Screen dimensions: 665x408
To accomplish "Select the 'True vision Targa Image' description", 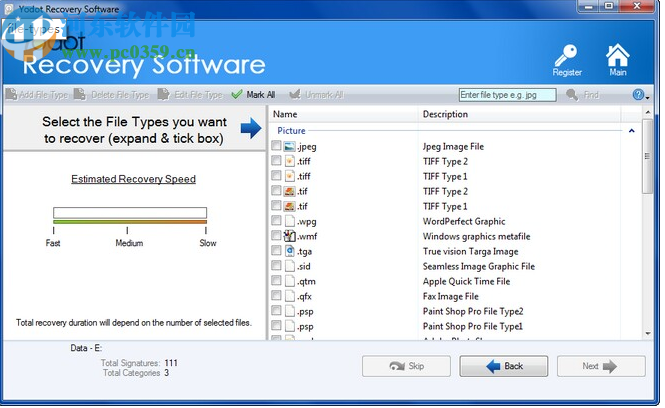I will 470,252.
